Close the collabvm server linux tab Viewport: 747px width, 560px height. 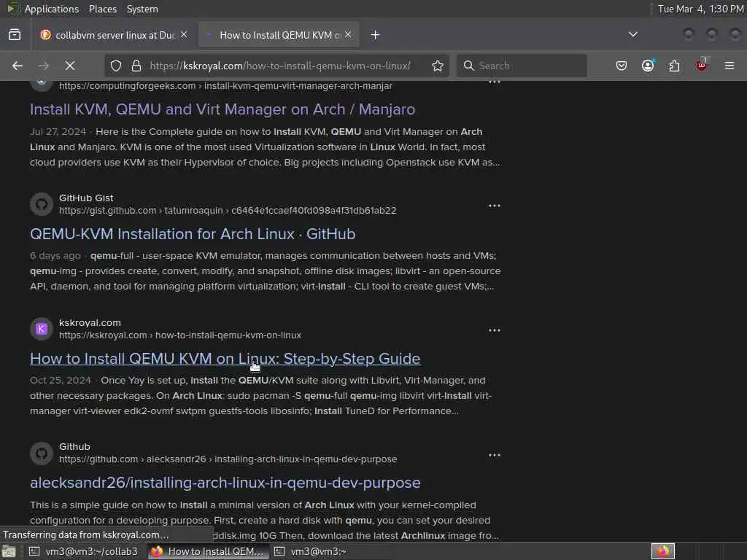click(184, 35)
